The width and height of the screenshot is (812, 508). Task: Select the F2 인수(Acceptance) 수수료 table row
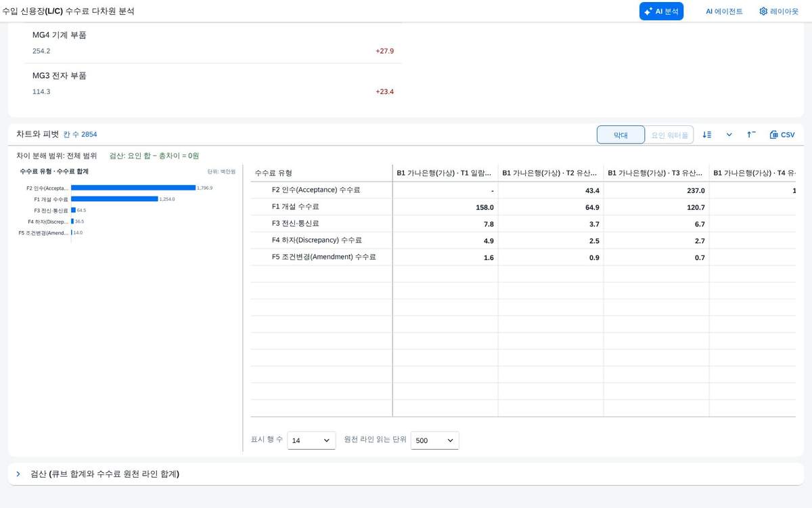[x=523, y=190]
